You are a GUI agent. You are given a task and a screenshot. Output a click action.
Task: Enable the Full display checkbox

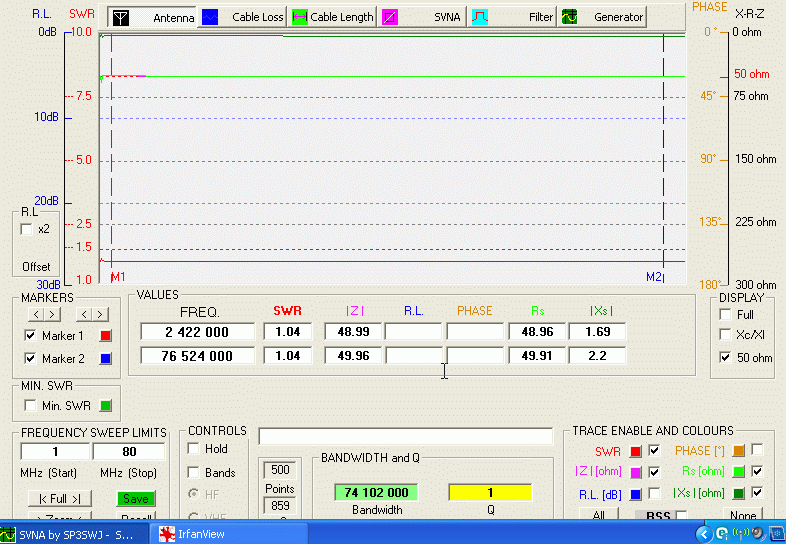725,314
